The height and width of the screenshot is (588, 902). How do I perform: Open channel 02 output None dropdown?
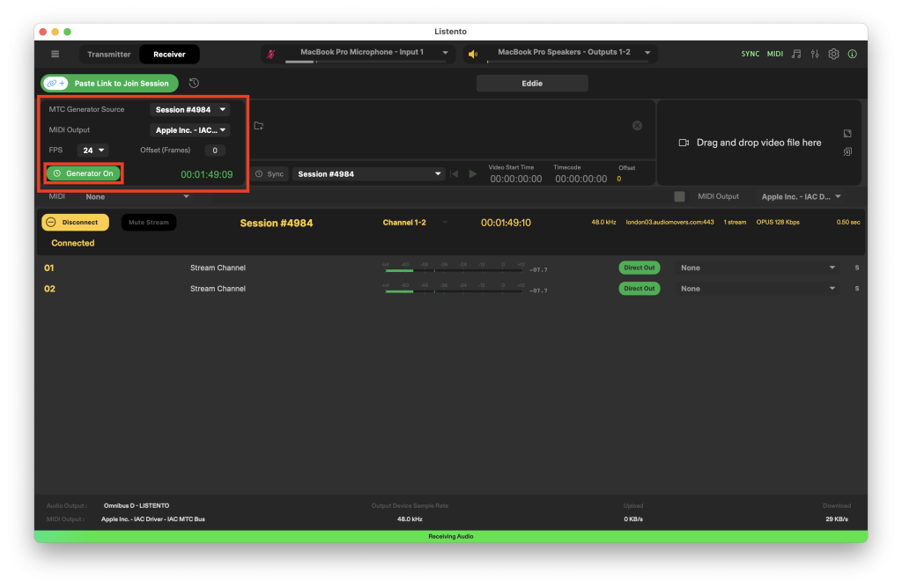coord(757,289)
